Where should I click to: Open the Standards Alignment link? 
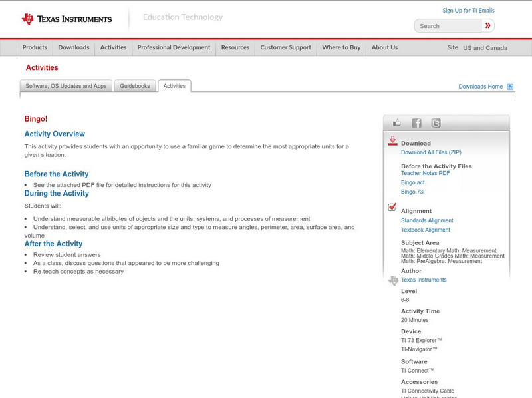pyautogui.click(x=427, y=220)
